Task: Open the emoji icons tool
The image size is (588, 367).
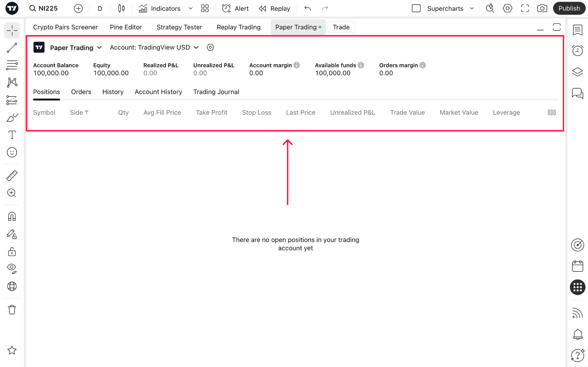Action: [x=12, y=152]
